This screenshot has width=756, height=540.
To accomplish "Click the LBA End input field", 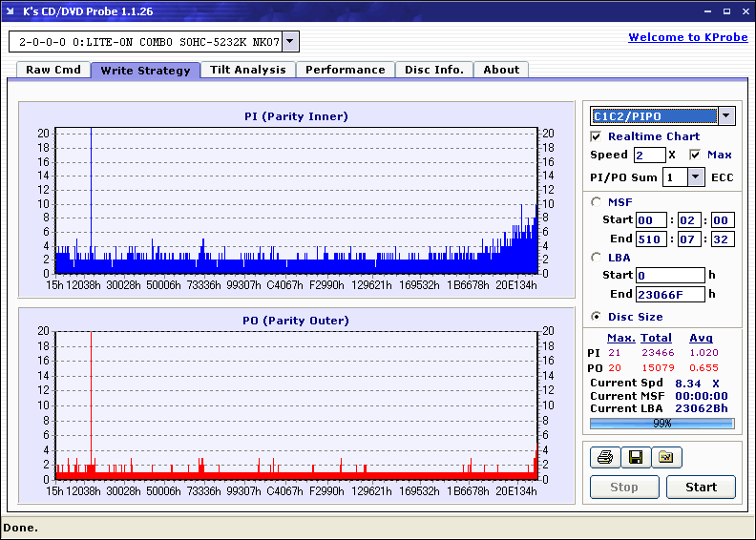I will coord(670,295).
